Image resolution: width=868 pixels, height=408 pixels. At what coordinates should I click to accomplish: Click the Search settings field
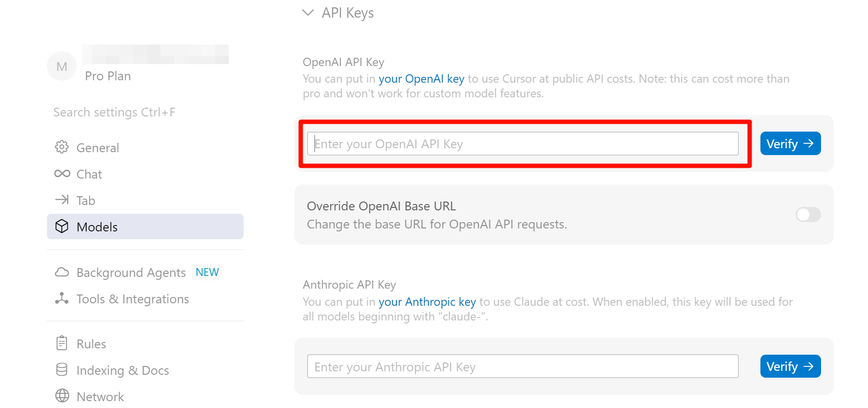(114, 113)
